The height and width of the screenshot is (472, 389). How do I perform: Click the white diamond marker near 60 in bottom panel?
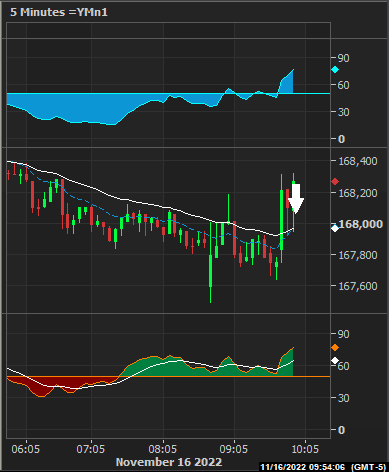[x=335, y=361]
